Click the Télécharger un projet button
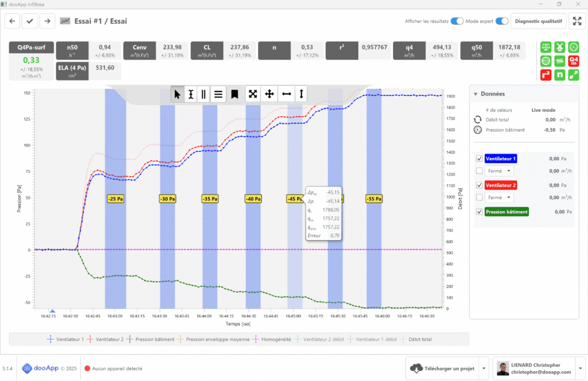 [x=442, y=368]
